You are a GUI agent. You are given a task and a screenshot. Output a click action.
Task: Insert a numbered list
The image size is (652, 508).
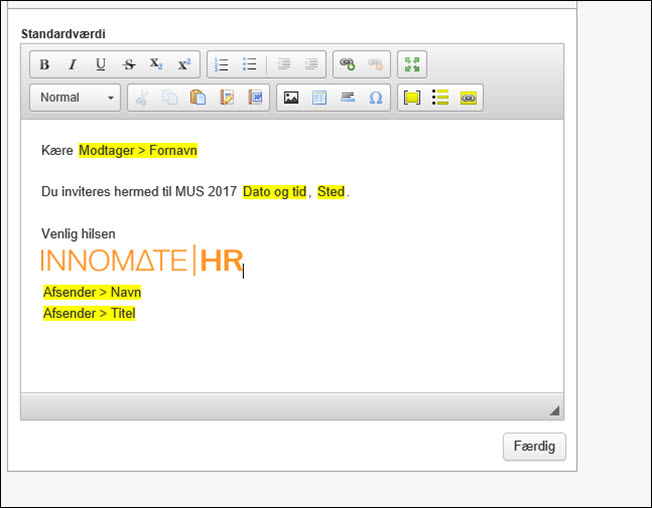click(x=222, y=65)
